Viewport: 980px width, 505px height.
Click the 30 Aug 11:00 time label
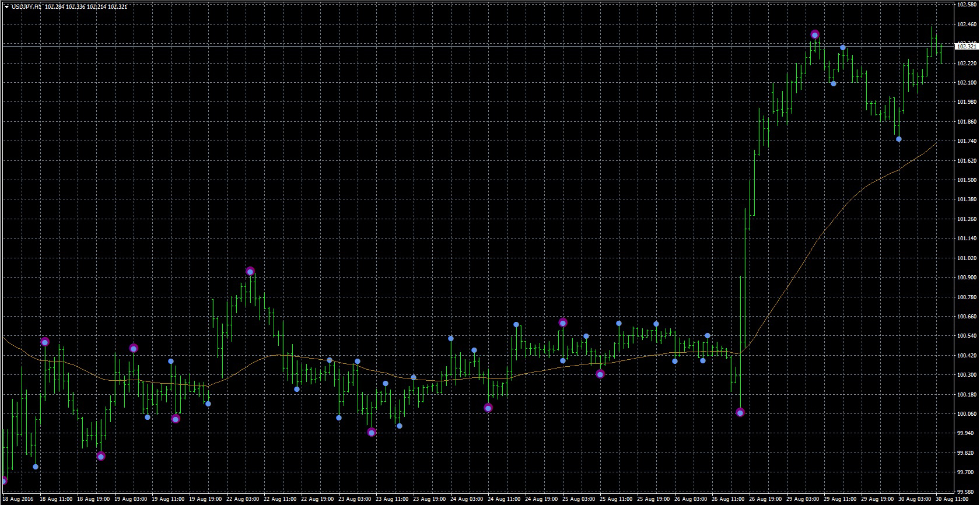tap(951, 499)
